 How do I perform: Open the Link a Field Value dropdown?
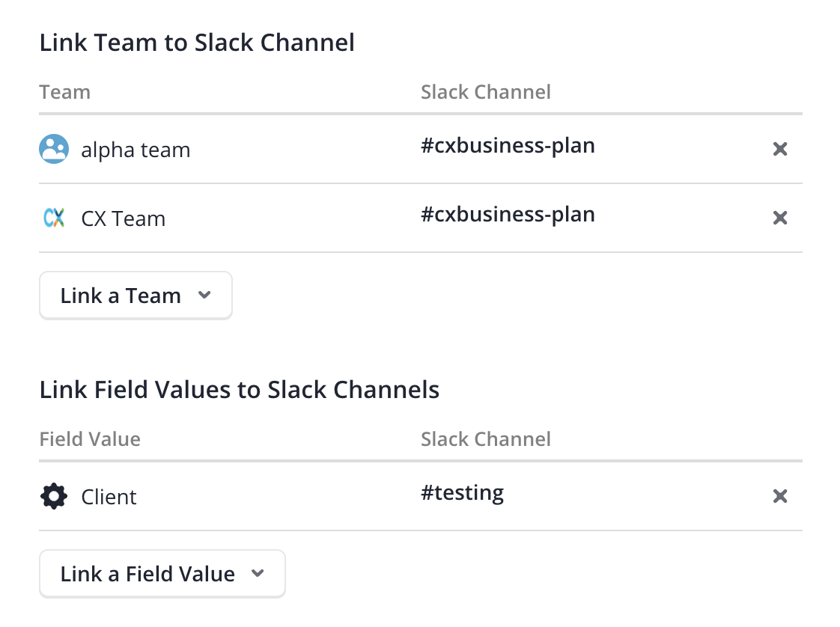[162, 574]
